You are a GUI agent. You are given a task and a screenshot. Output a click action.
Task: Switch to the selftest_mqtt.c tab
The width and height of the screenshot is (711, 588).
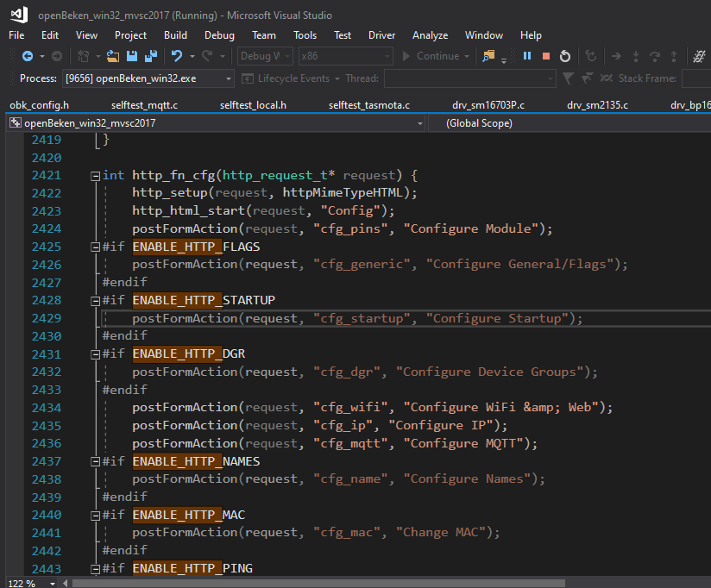[144, 105]
